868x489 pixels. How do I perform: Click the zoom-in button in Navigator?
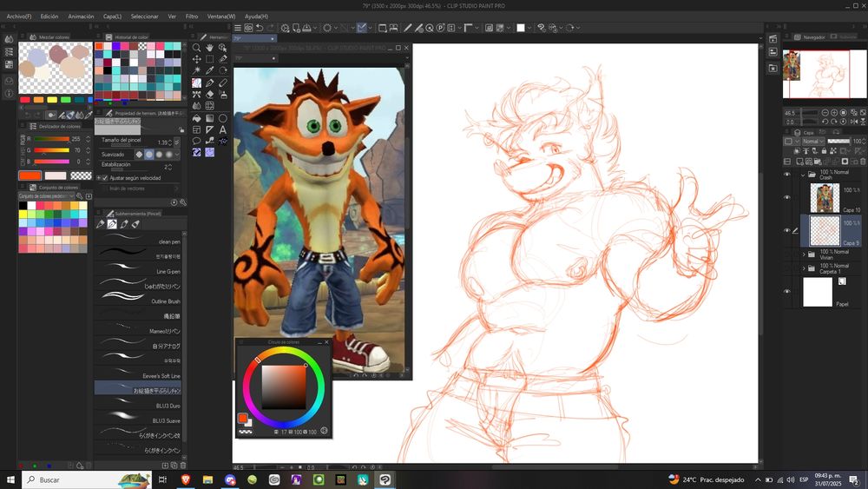point(834,113)
